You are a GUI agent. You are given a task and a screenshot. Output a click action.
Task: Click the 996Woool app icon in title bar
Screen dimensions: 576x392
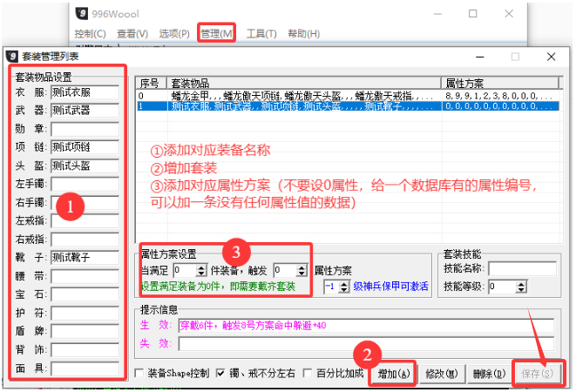point(83,14)
